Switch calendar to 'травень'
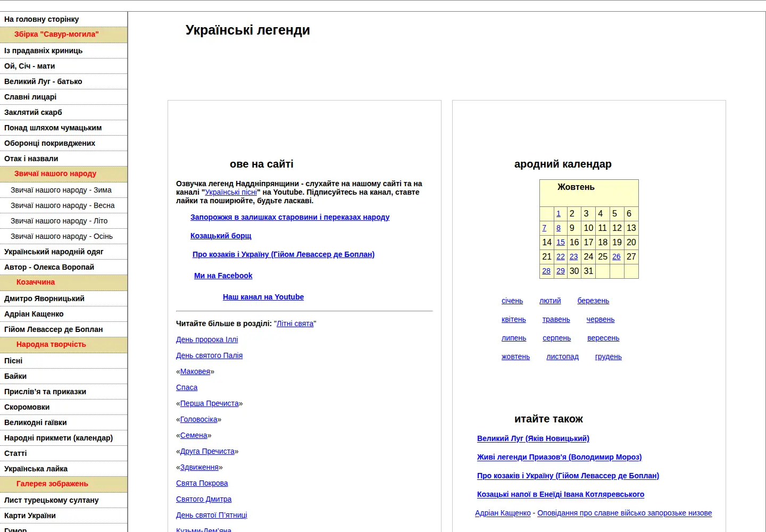The image size is (766, 532). (x=556, y=319)
